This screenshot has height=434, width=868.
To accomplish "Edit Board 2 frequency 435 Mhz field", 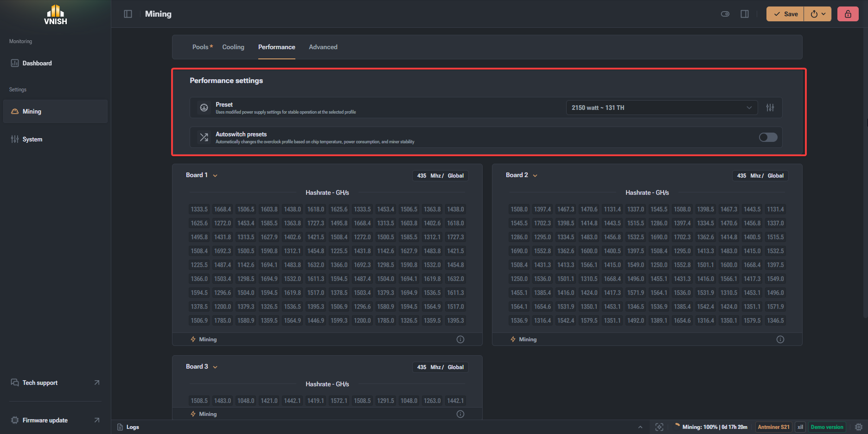I will (x=760, y=176).
